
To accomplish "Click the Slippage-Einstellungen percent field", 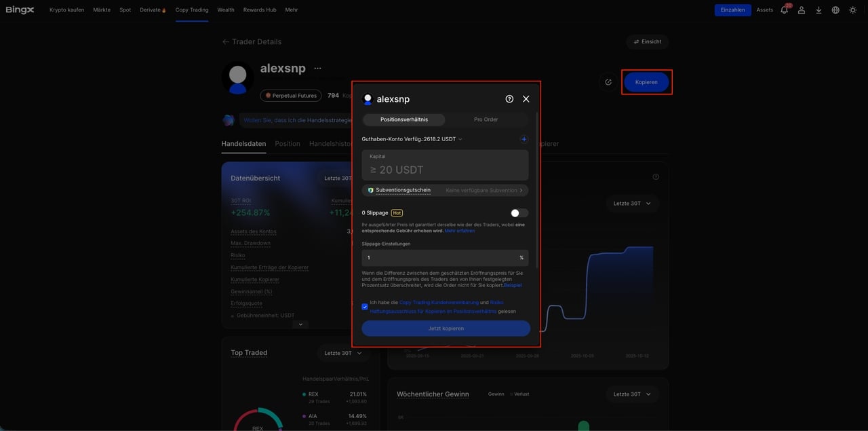I will [441, 258].
